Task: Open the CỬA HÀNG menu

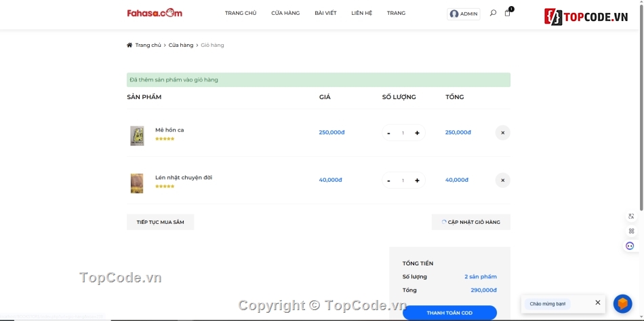Action: [285, 13]
